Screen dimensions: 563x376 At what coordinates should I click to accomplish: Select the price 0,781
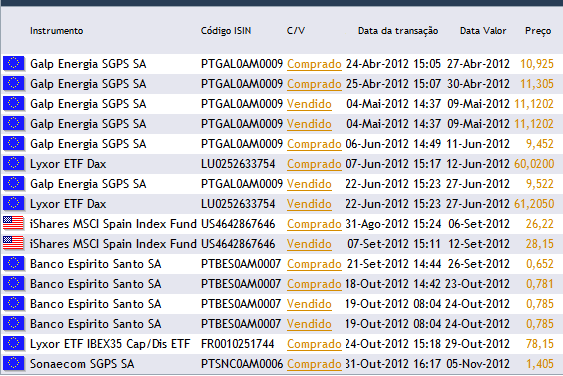point(540,284)
